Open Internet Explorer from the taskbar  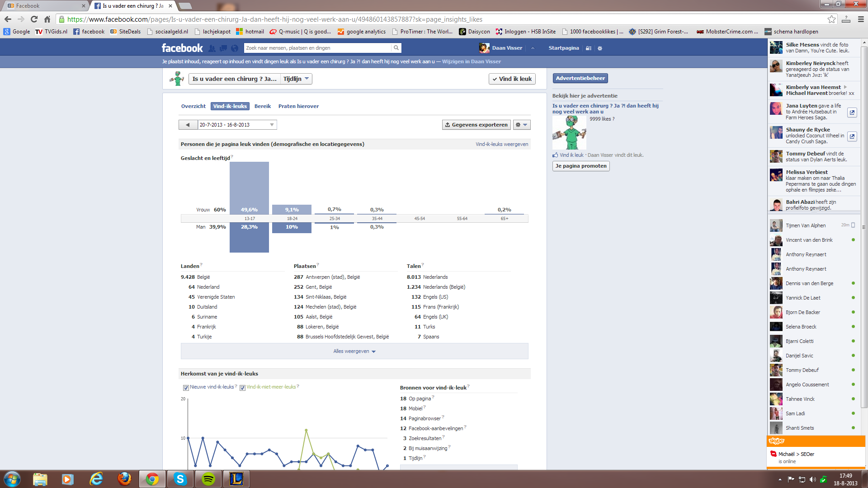coord(96,479)
